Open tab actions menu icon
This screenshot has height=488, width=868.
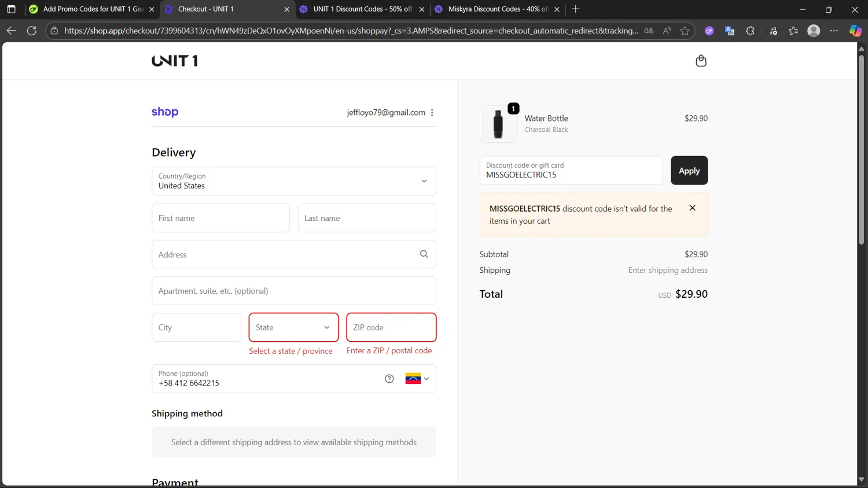[11, 9]
